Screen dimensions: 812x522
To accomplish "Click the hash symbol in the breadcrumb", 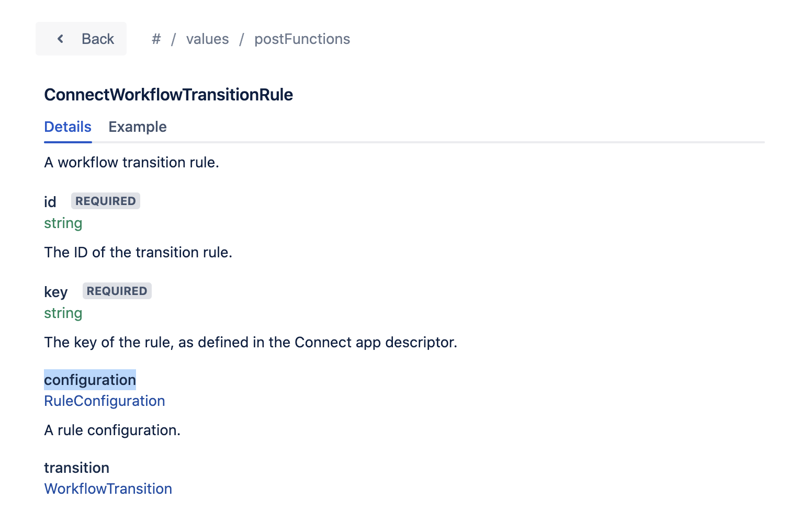I will coord(156,39).
